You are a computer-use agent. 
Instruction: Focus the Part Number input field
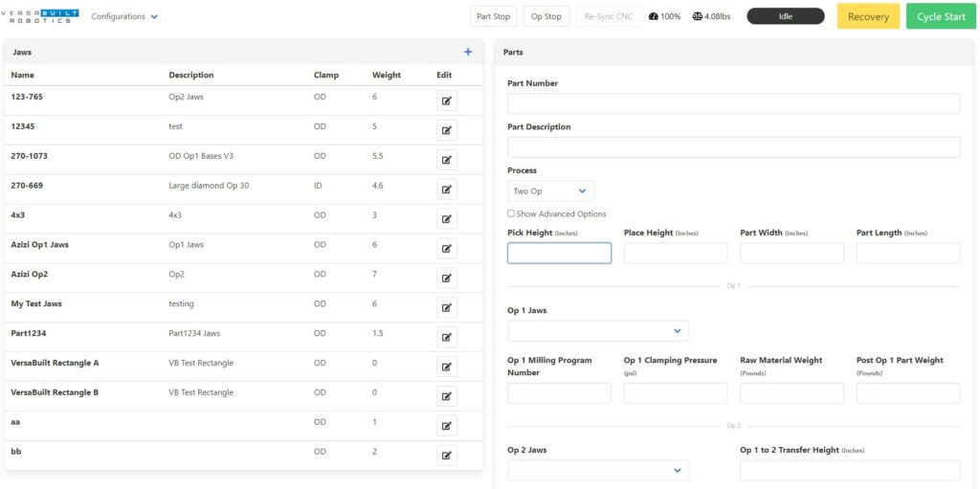[x=734, y=103]
